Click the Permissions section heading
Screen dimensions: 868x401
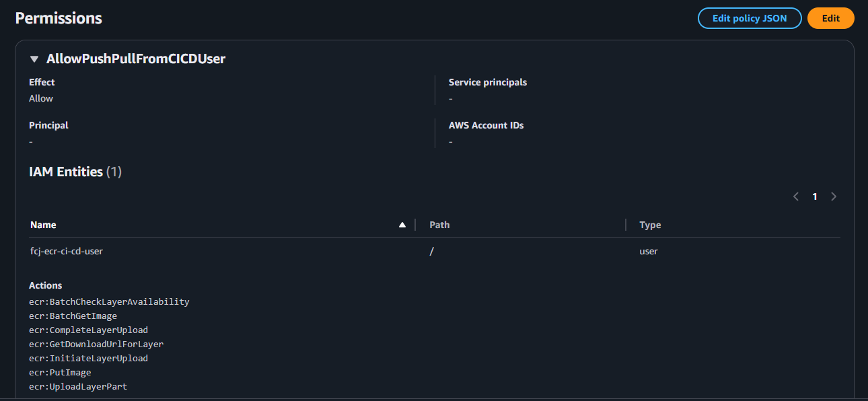click(x=59, y=18)
